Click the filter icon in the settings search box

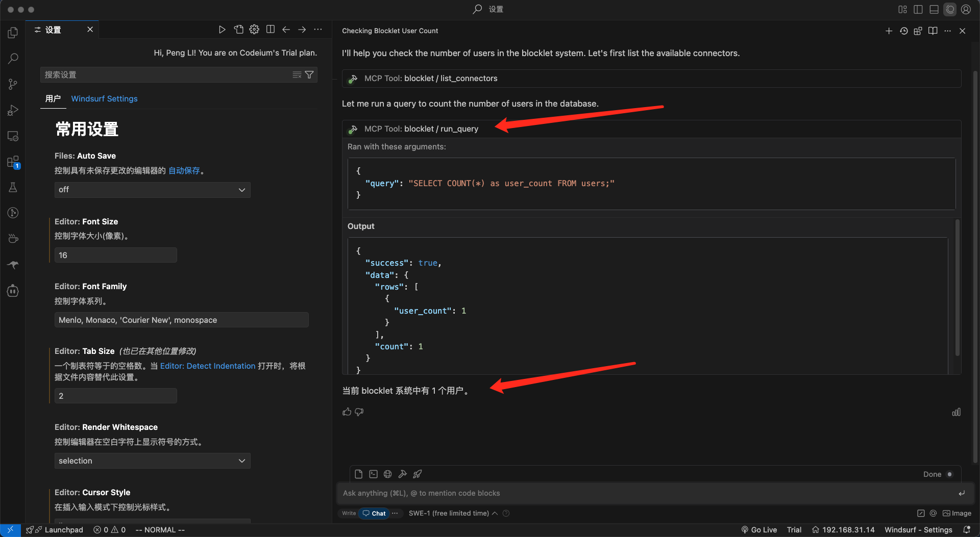(x=309, y=75)
